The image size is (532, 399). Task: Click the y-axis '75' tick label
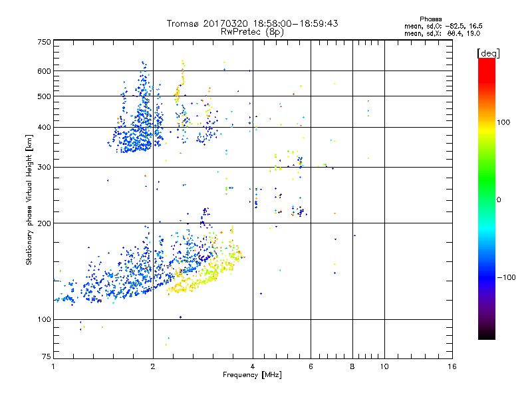pos(47,356)
